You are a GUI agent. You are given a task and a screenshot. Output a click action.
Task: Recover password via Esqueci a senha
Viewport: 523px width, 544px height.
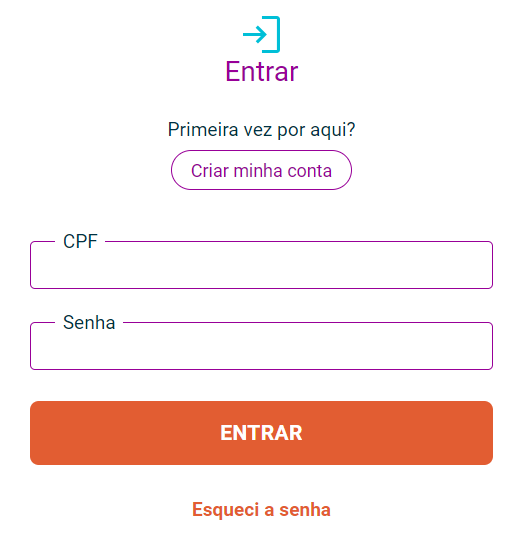point(261,509)
